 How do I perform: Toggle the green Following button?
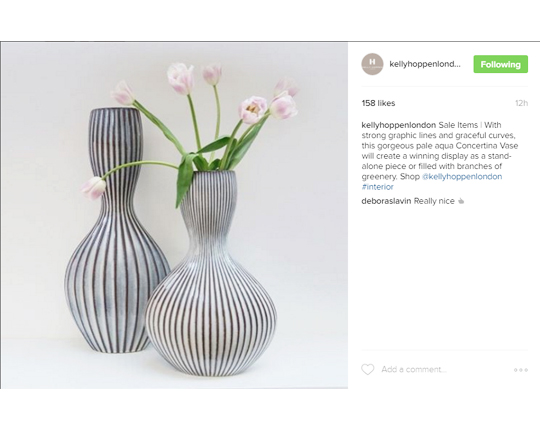pos(500,64)
